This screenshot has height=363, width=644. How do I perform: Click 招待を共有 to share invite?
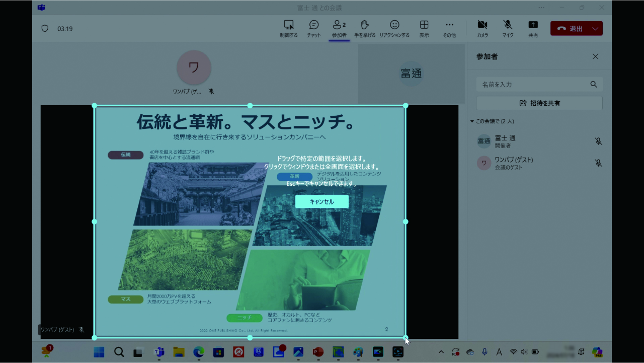(x=539, y=103)
